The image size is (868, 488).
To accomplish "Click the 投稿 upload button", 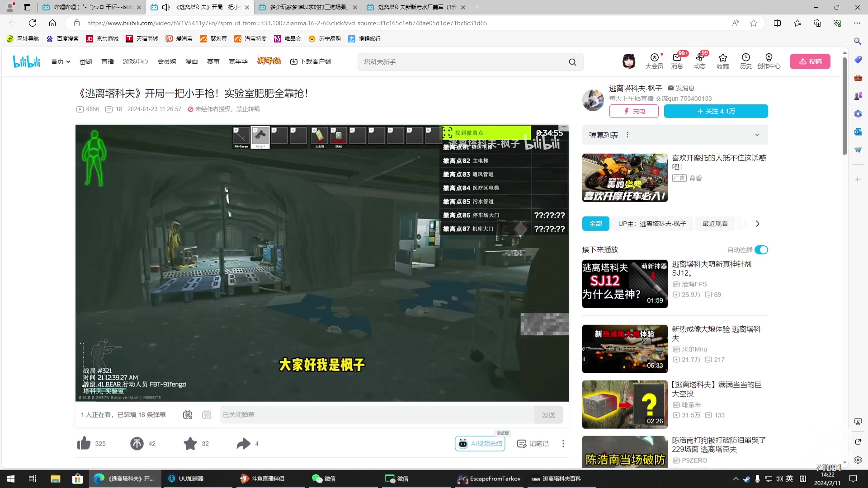I will [810, 61].
